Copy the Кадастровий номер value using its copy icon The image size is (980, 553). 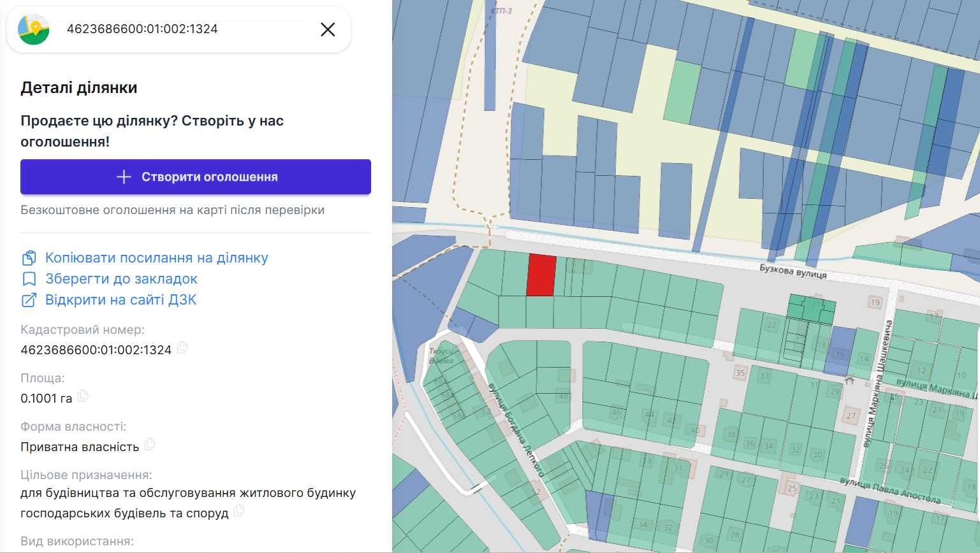(x=182, y=348)
